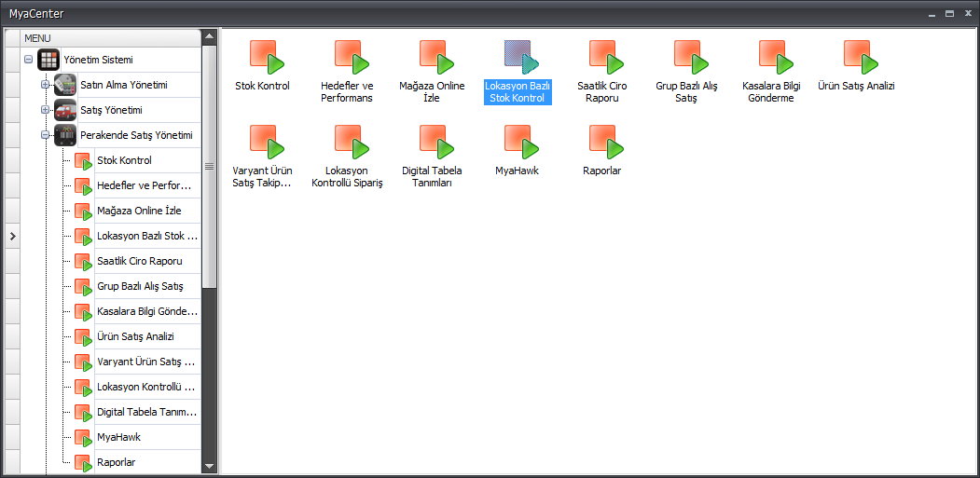Select Grup Bazlı Alış Satış label in tree
Screen dimensions: 980x478
pyautogui.click(x=140, y=286)
